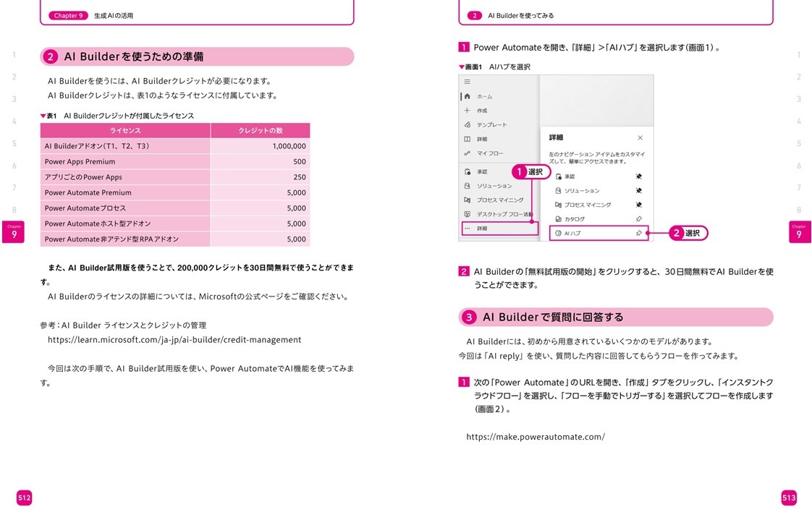Click the ライセンス table column header
Image resolution: width=812 pixels, height=520 pixels.
tap(125, 130)
